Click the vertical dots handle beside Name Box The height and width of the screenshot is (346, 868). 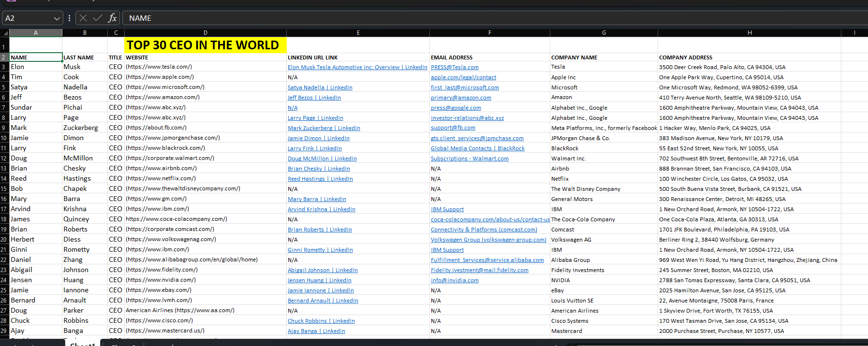[x=70, y=18]
